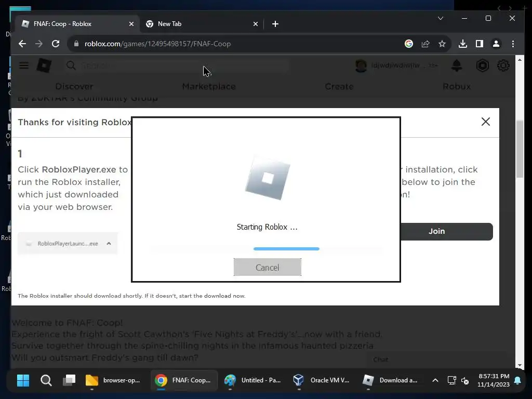532x399 pixels.
Task: Switch to Oracle VM VirtualBox taskbar item
Action: (x=322, y=380)
